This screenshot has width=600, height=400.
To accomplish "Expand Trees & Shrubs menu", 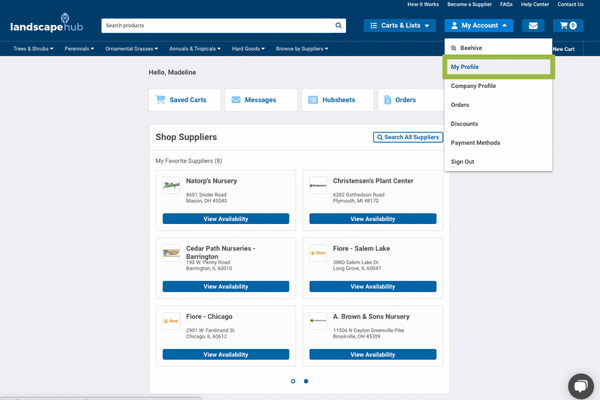I will coord(33,49).
